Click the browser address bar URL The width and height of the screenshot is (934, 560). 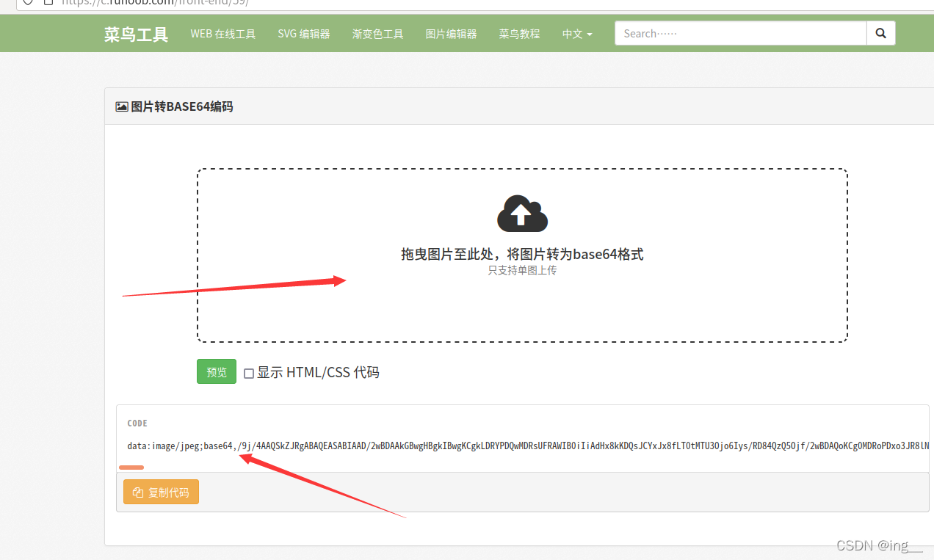155,2
